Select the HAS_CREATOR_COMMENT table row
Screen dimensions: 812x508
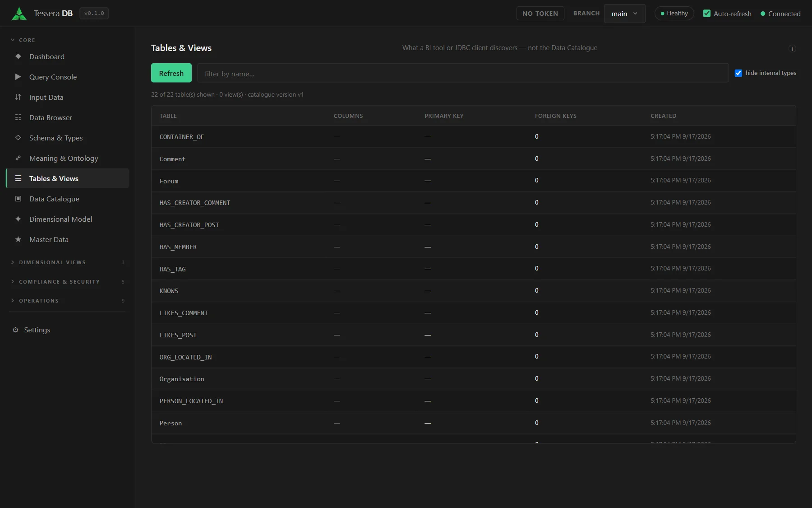(x=473, y=203)
